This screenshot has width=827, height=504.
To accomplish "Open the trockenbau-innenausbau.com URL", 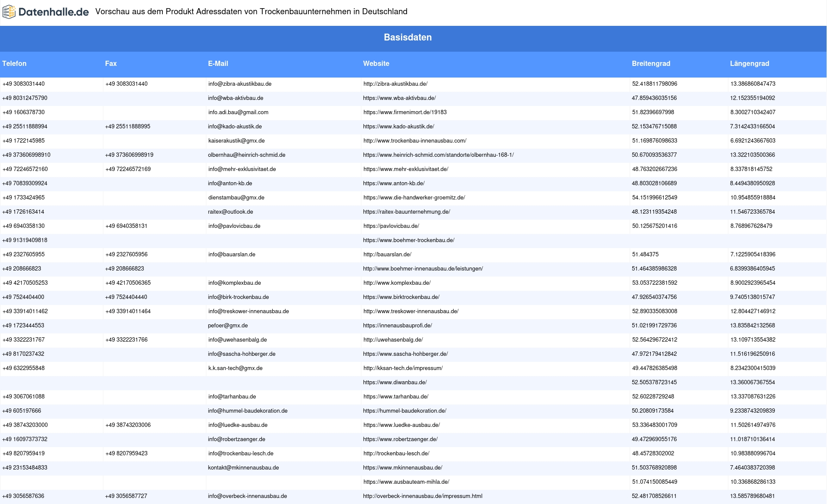I will 415,141.
